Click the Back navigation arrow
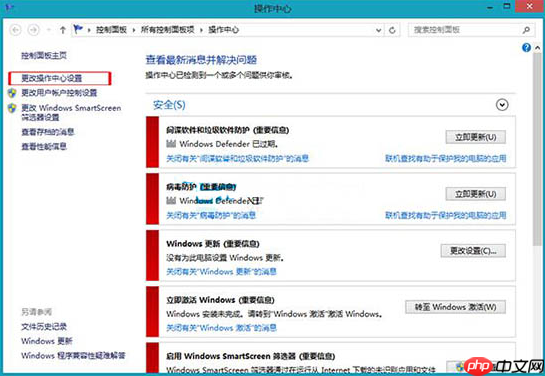The image size is (545, 376). (16, 30)
